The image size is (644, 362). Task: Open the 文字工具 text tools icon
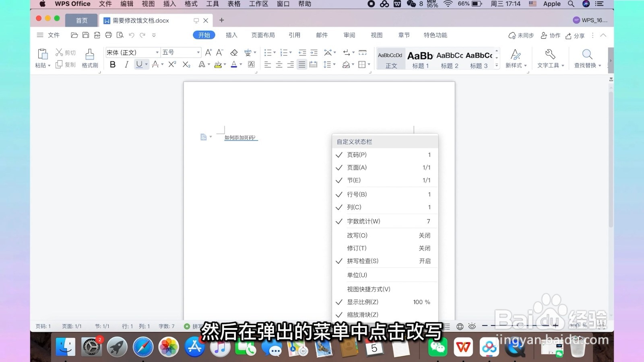(x=550, y=58)
